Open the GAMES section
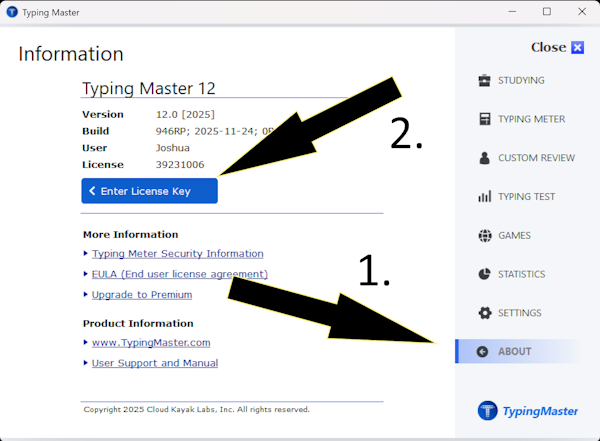This screenshot has width=600, height=441. click(x=514, y=235)
